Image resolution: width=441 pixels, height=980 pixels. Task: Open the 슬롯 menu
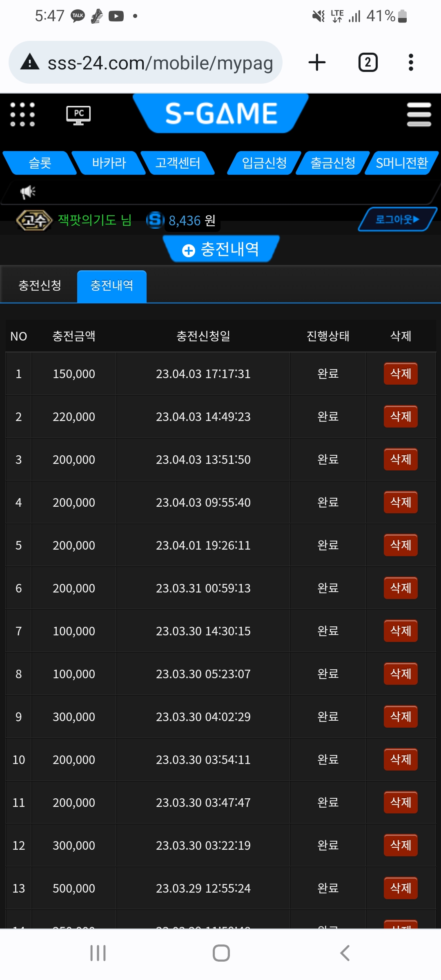(x=40, y=163)
